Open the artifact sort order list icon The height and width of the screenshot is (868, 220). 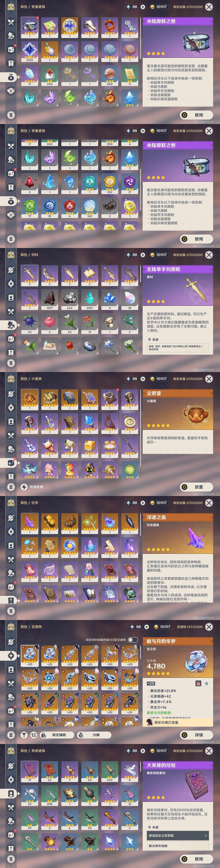34,735
